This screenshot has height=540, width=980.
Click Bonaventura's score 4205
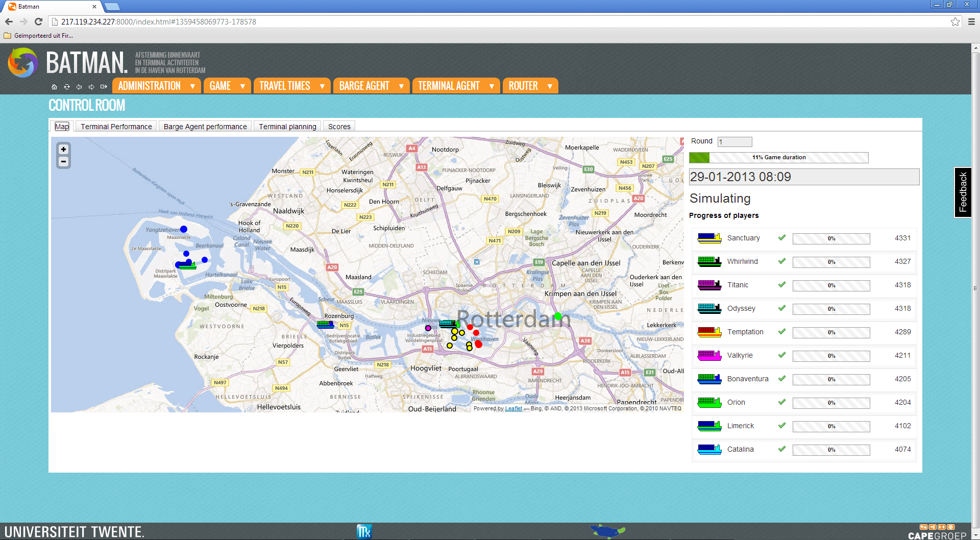pyautogui.click(x=903, y=379)
